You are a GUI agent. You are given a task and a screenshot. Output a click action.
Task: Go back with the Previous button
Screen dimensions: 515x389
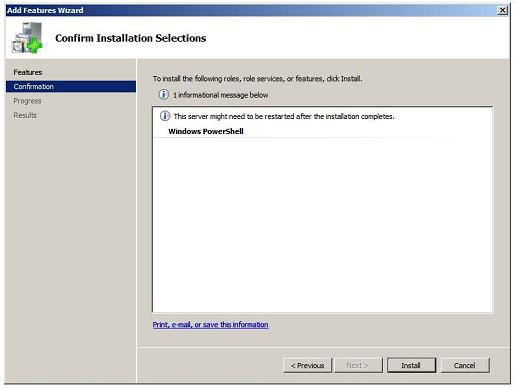pyautogui.click(x=307, y=365)
